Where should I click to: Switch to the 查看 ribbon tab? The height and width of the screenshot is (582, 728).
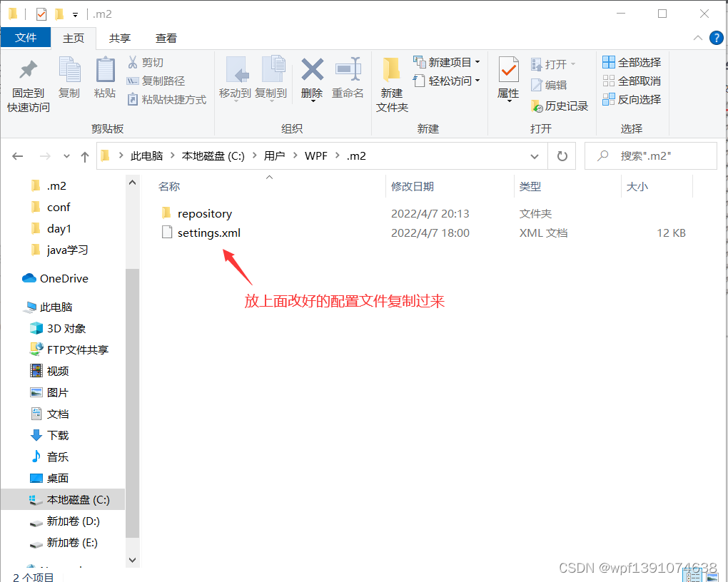pyautogui.click(x=166, y=38)
